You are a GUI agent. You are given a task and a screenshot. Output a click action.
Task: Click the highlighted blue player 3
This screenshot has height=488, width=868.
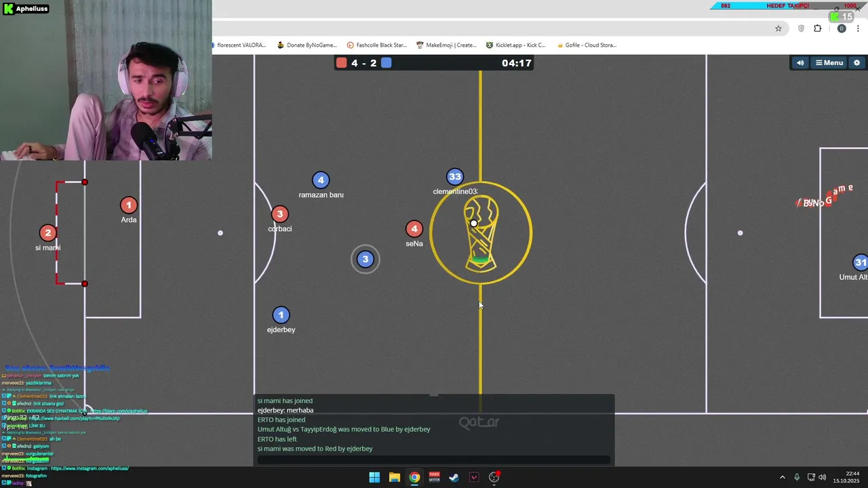366,259
